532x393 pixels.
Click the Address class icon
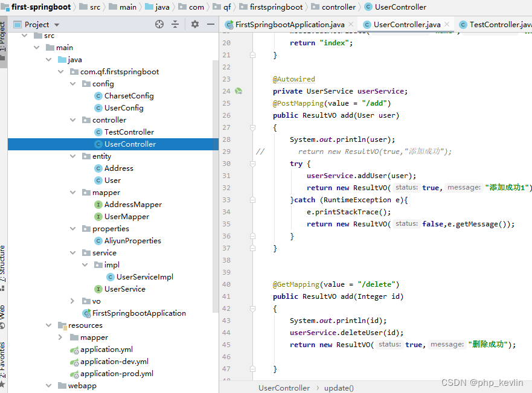(x=98, y=168)
